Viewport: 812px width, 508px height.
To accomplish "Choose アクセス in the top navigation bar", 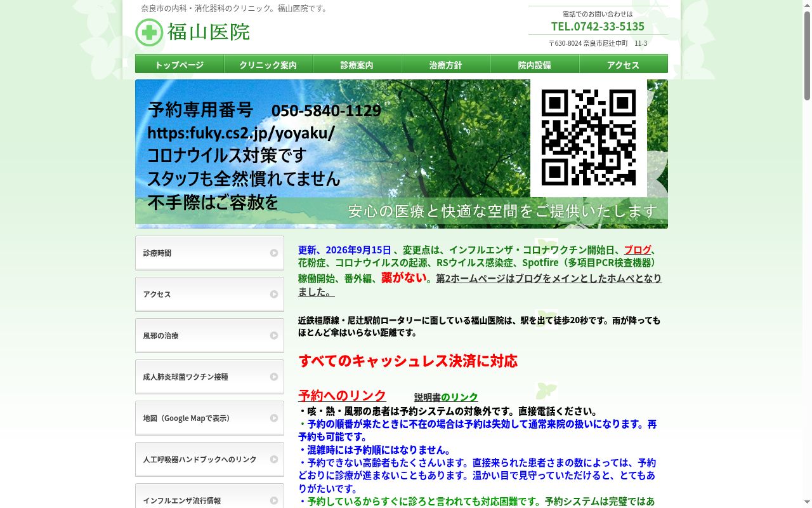I will (x=624, y=64).
